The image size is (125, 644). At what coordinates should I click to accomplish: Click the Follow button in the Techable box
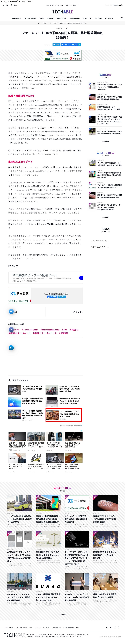tap(62, 297)
